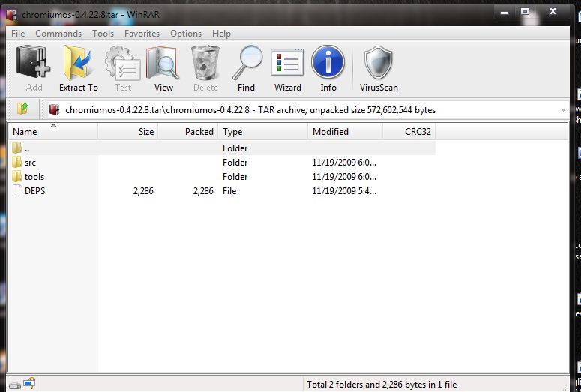Close the WinRAR window
Viewport: 581px width, 392px height.
[x=553, y=12]
